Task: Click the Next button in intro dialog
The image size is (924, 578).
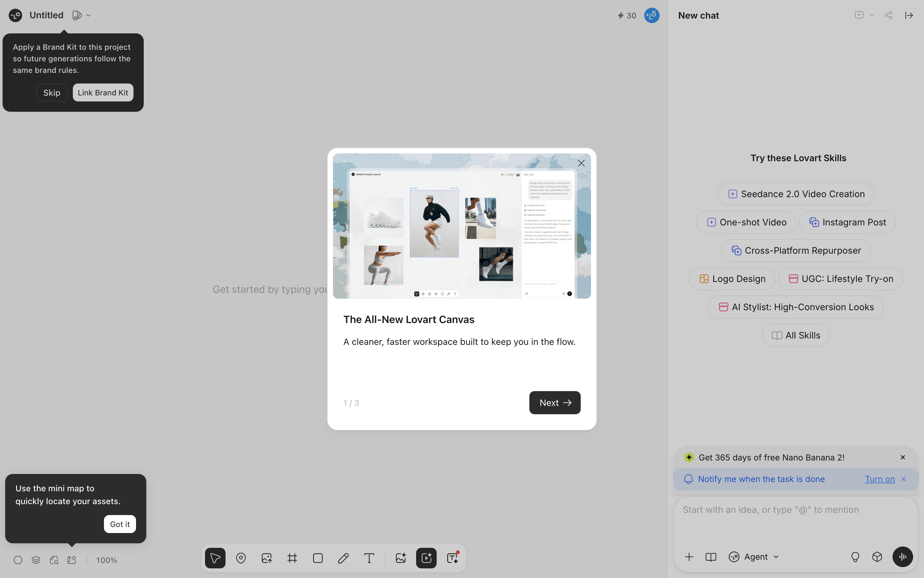Action: pos(555,403)
